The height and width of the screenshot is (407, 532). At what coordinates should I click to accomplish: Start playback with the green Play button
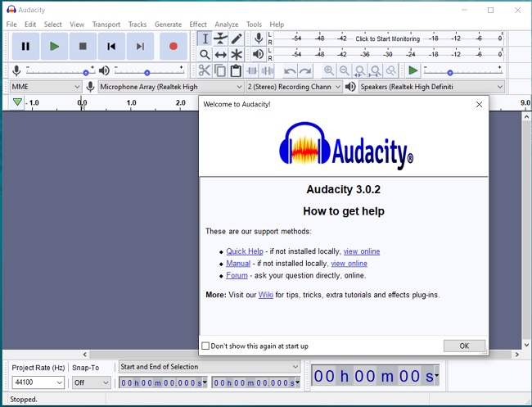pyautogui.click(x=54, y=46)
